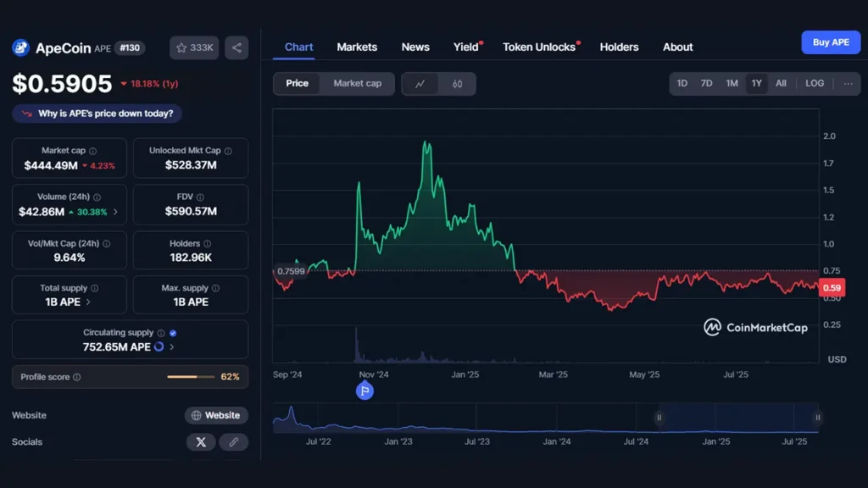This screenshot has height=488, width=868.
Task: Expand Total supply 1B APE chevron
Action: pos(88,302)
